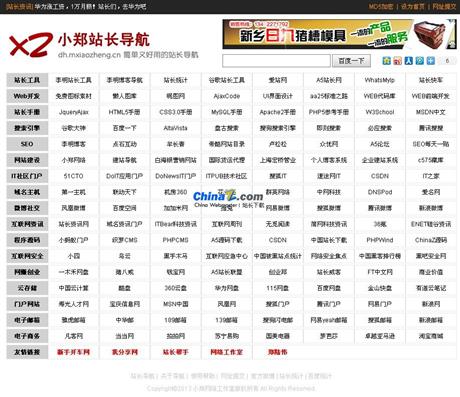Open more sharing options plus icon
This screenshot has height=397, width=460.
(x=431, y=61)
